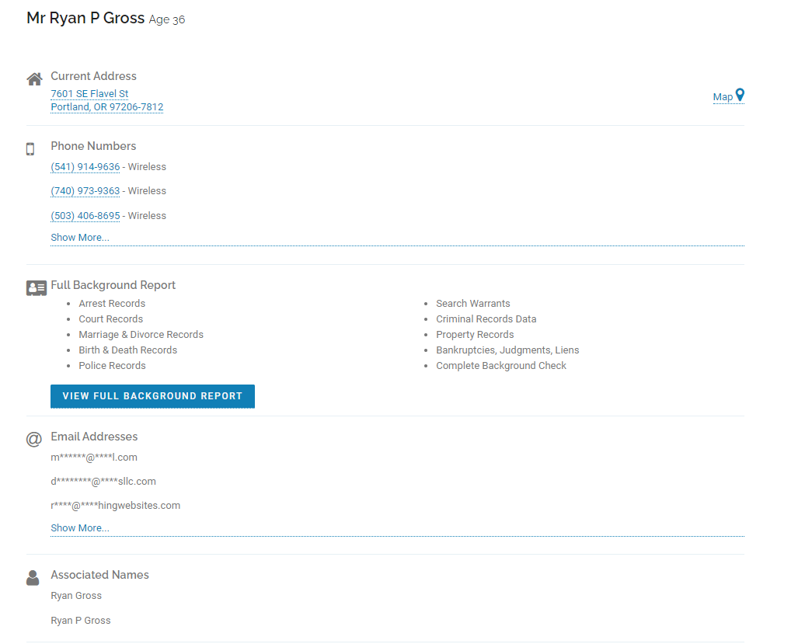Open phone number (503) 406-8695
812x644 pixels.
[85, 216]
